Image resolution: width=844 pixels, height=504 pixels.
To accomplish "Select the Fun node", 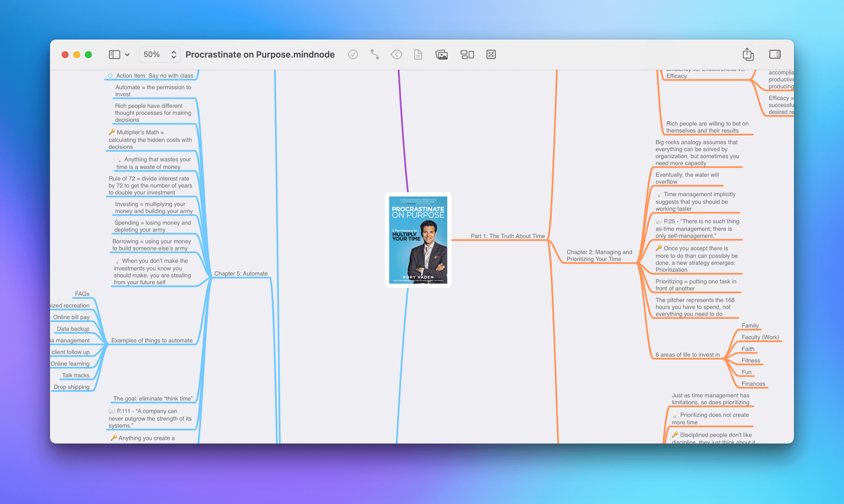I will click(x=746, y=372).
